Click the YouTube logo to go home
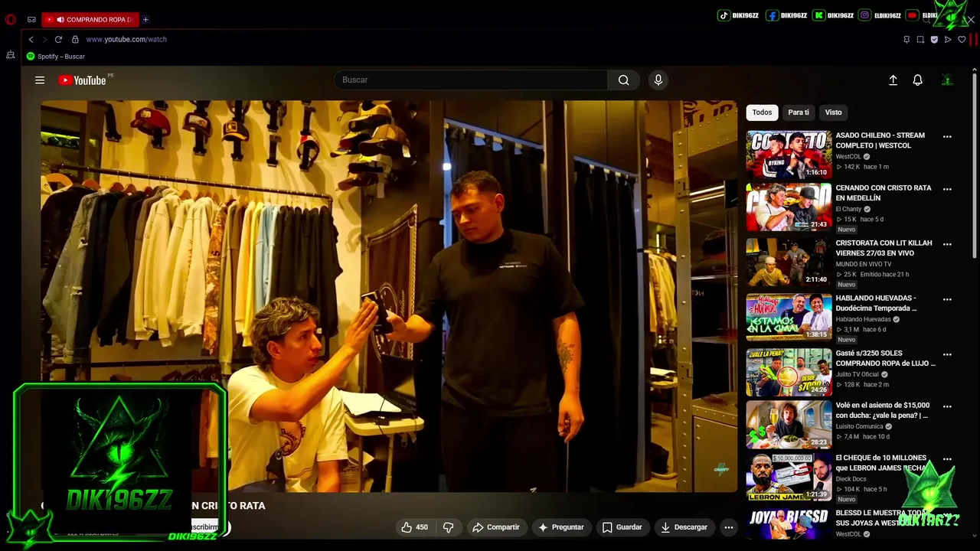 click(83, 80)
